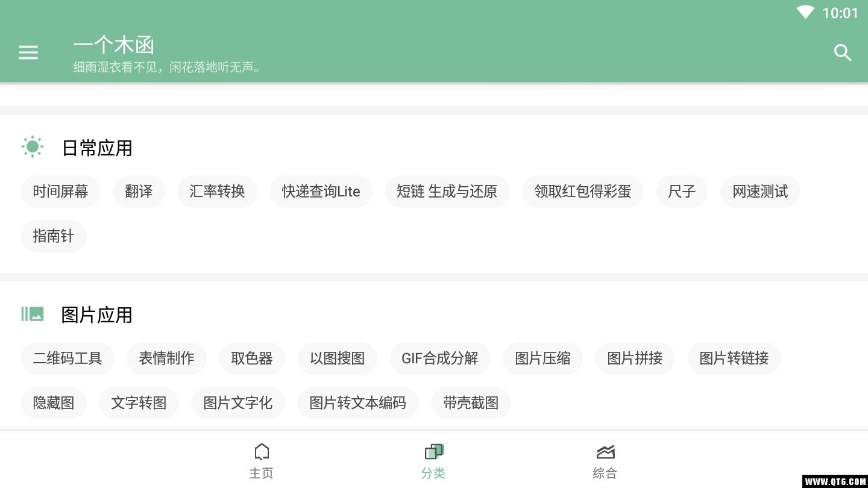Screen dimensions: 868x488
Task: Tap the 领取红包得彩蛋 chip
Action: point(583,192)
